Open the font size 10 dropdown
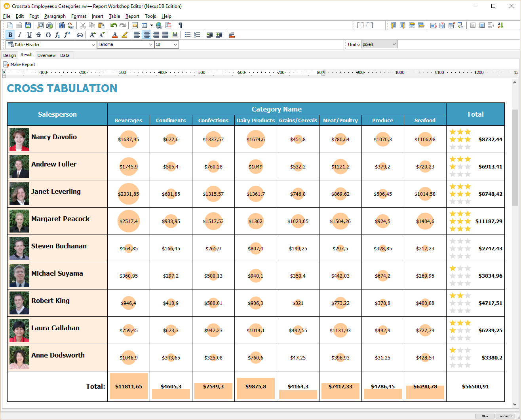521x420 pixels. [175, 45]
